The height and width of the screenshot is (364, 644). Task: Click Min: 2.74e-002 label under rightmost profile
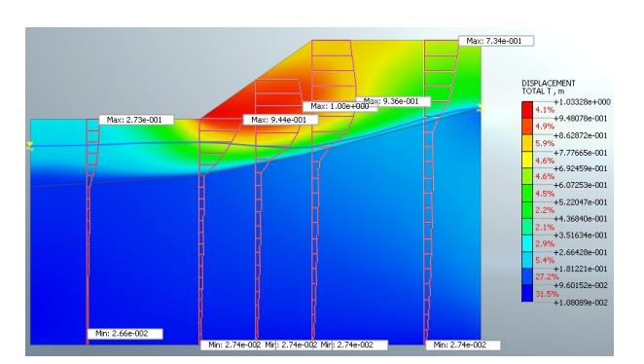pyautogui.click(x=463, y=346)
